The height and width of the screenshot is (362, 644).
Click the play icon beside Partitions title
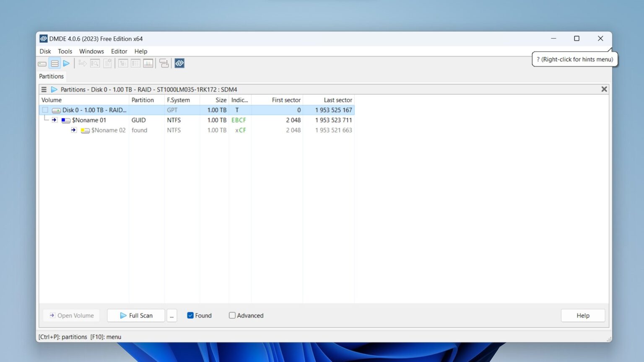pos(54,89)
